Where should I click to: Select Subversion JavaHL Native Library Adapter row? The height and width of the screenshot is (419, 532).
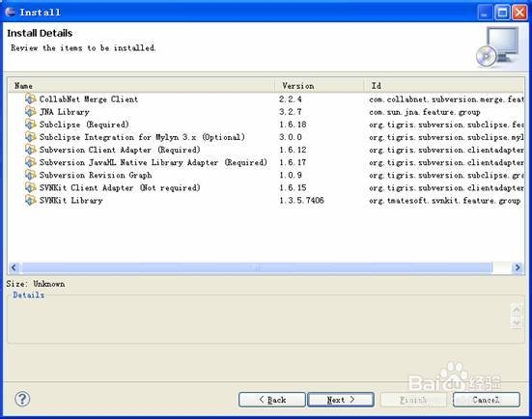pyautogui.click(x=266, y=162)
